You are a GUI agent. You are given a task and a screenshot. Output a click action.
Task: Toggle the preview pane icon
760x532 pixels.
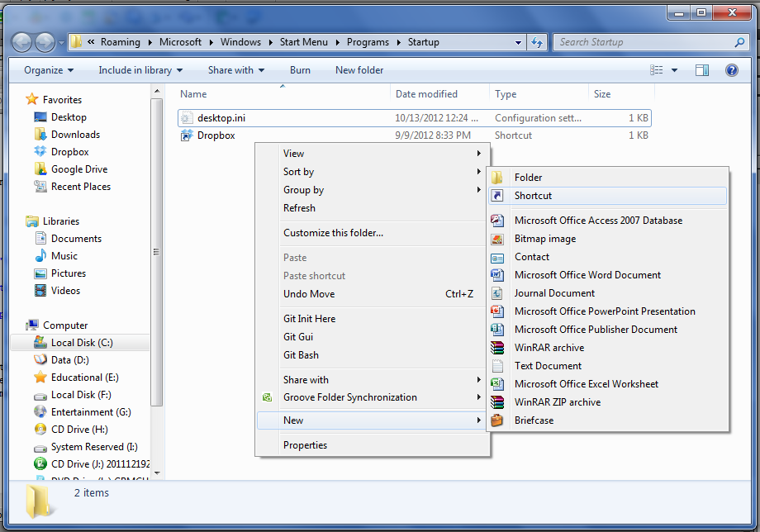[702, 70]
